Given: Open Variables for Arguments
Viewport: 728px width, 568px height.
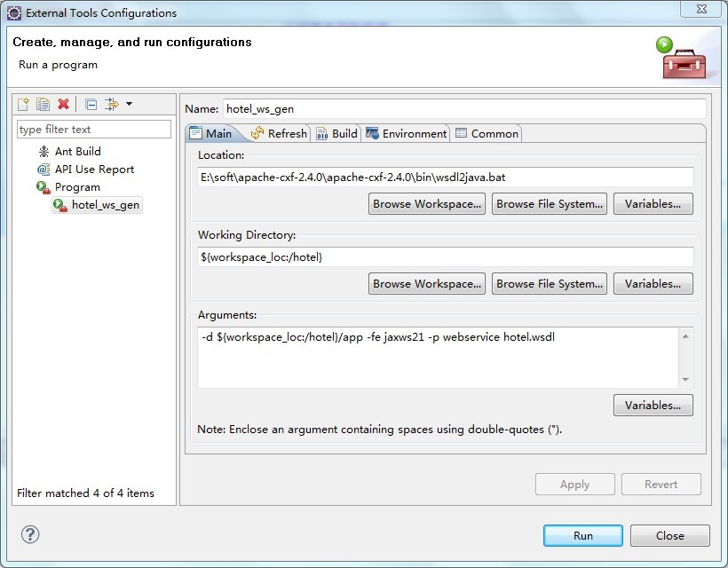Looking at the screenshot, I should 653,405.
